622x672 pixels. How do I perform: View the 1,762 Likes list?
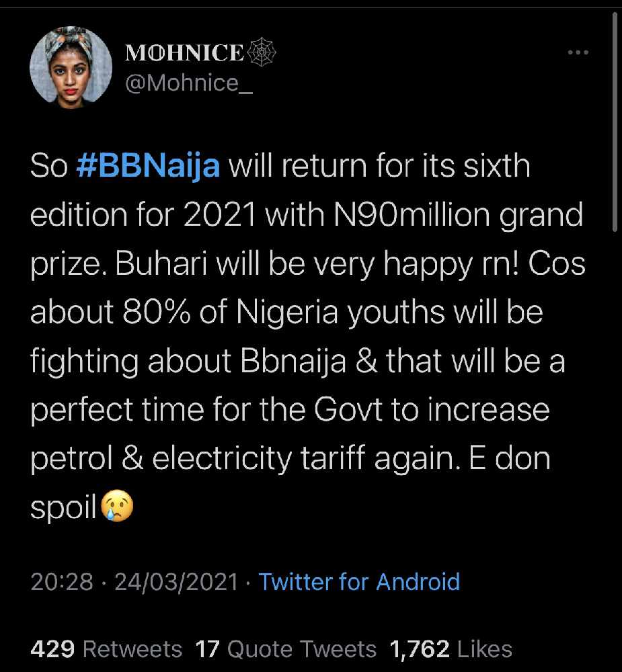451,649
